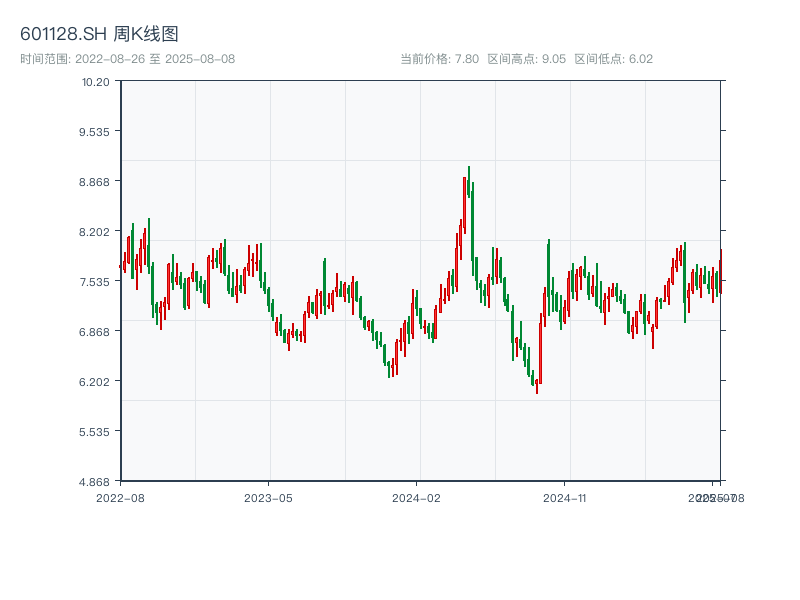Click the 当前价格 7.80 label

(x=439, y=59)
